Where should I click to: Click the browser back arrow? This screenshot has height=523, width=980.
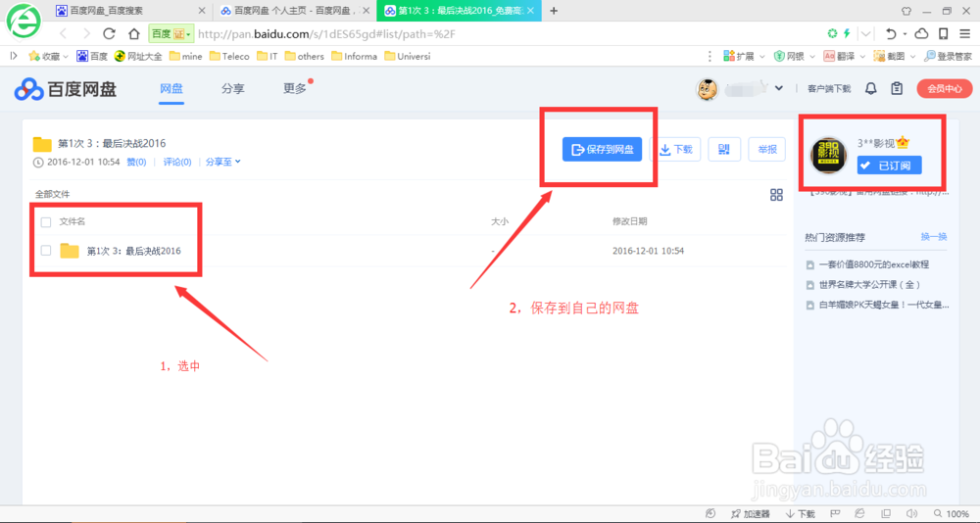[63, 33]
